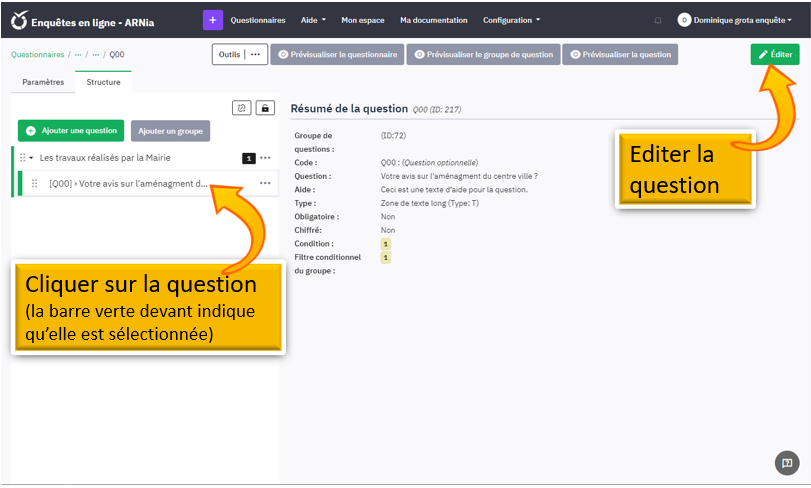Toggle the lock icon in structure panel
Viewport: 811px width, 488px height.
pyautogui.click(x=265, y=108)
